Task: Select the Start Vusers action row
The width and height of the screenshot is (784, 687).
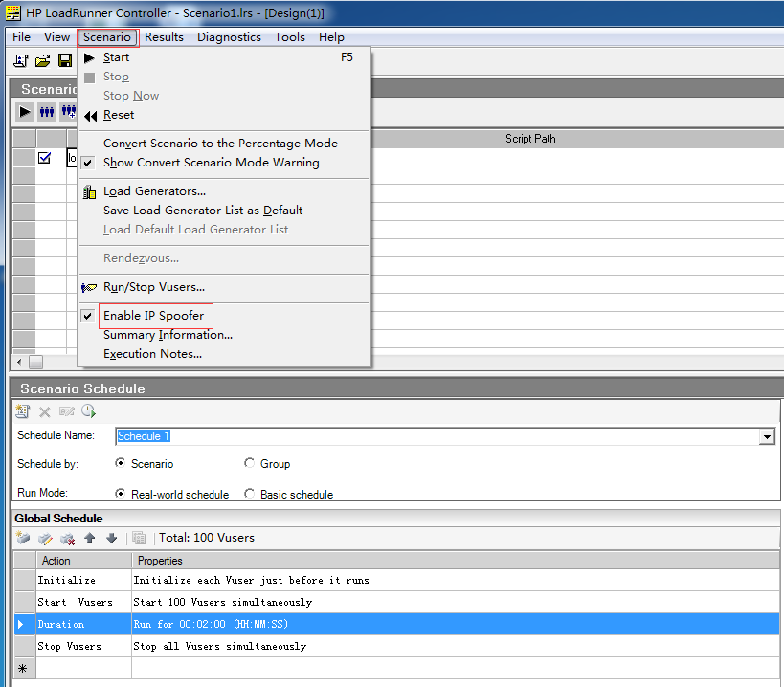Action: [396, 602]
